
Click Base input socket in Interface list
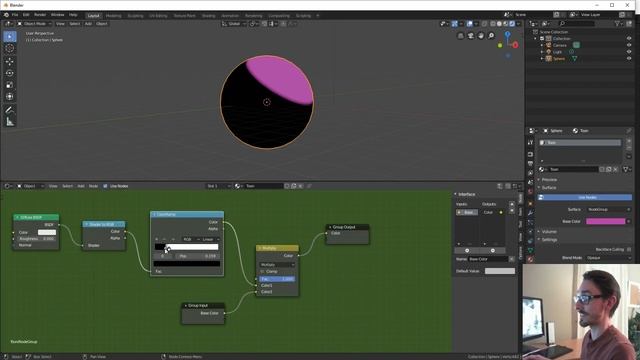click(467, 212)
